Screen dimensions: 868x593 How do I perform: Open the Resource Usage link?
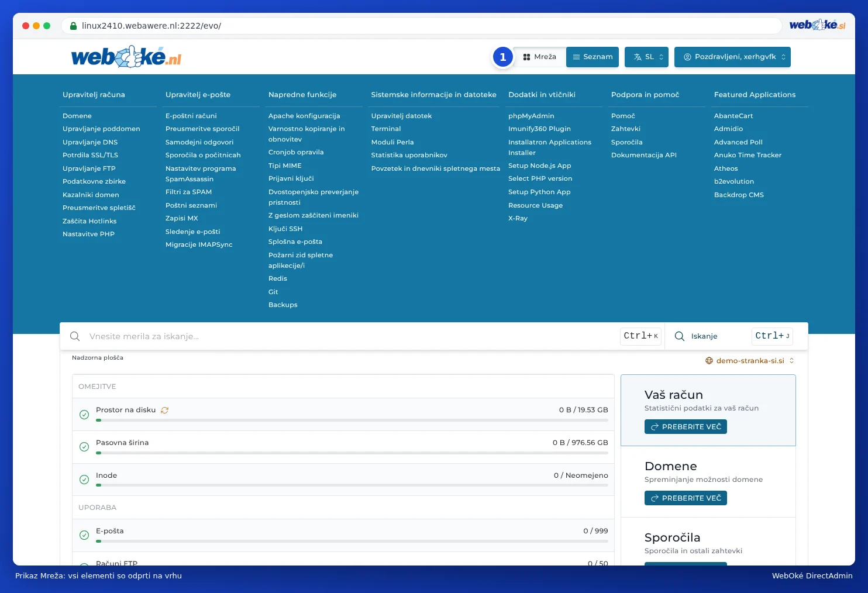coord(535,205)
